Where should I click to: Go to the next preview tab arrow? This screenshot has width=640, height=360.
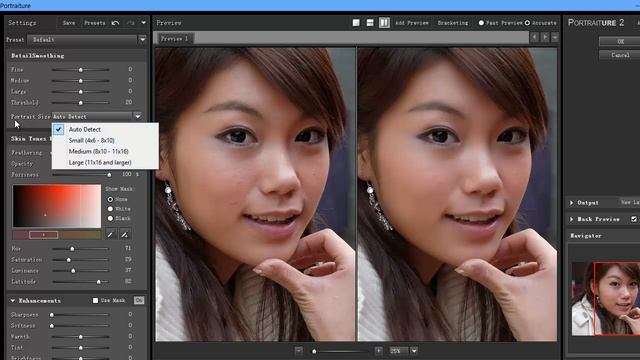click(545, 37)
